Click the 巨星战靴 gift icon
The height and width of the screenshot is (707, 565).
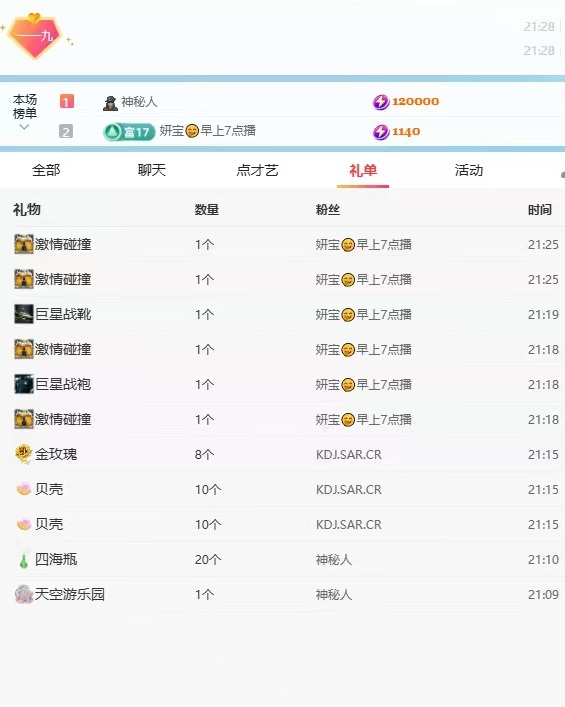[24, 314]
